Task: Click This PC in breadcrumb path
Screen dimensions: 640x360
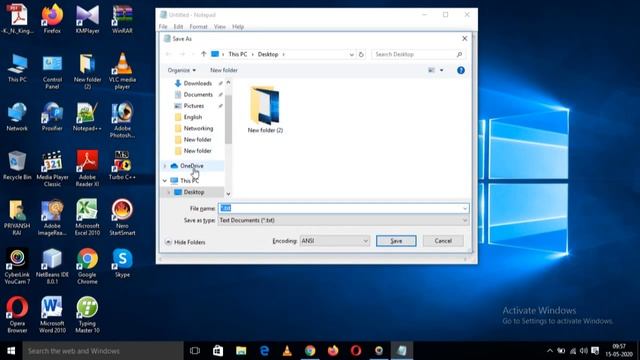Action: coord(238,54)
